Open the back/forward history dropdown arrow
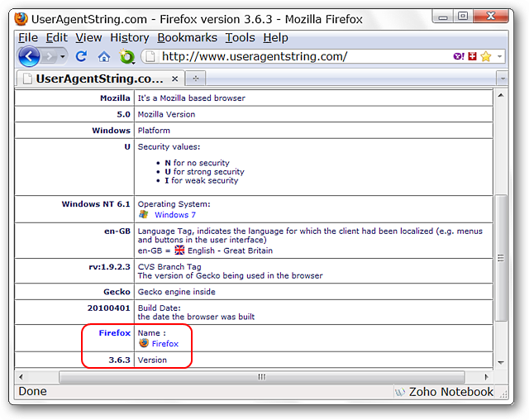 pos(64,56)
